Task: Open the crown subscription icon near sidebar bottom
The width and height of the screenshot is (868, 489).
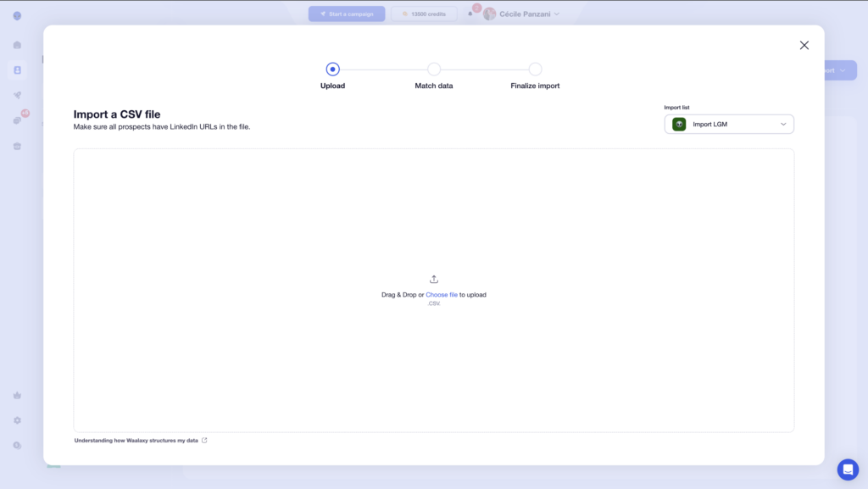Action: click(17, 394)
